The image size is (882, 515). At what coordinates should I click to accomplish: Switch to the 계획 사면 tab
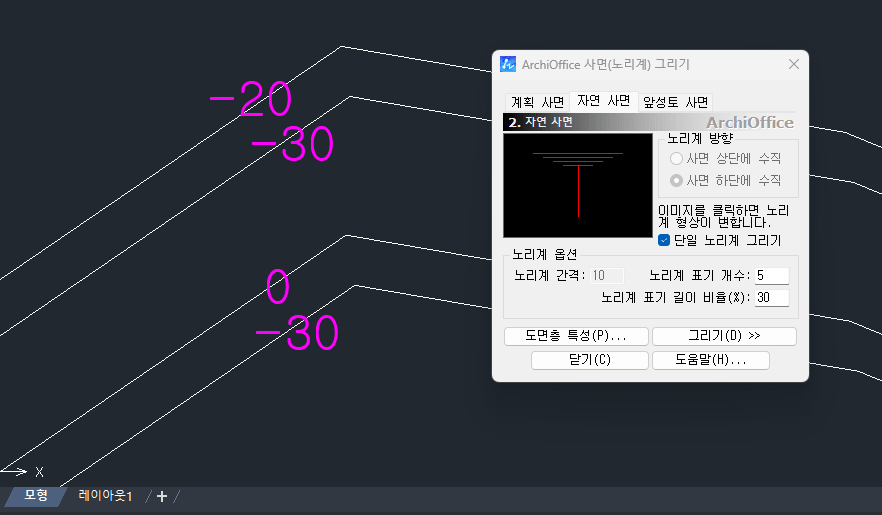(x=537, y=102)
